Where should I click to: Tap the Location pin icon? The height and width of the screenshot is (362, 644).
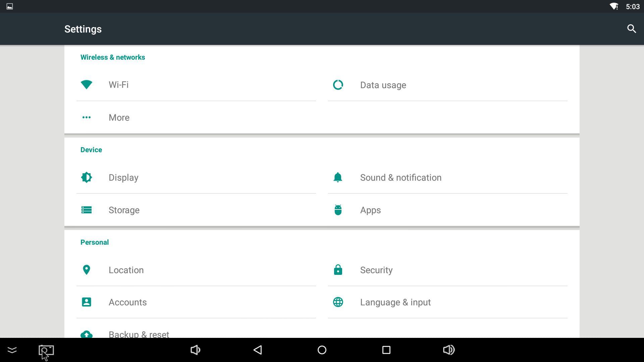coord(87,270)
